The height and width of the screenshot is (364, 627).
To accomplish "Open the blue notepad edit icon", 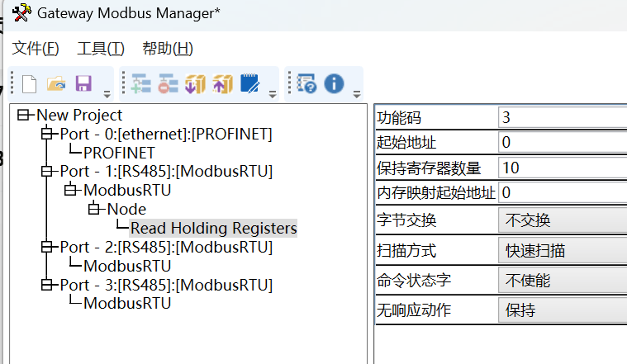I will click(x=250, y=84).
